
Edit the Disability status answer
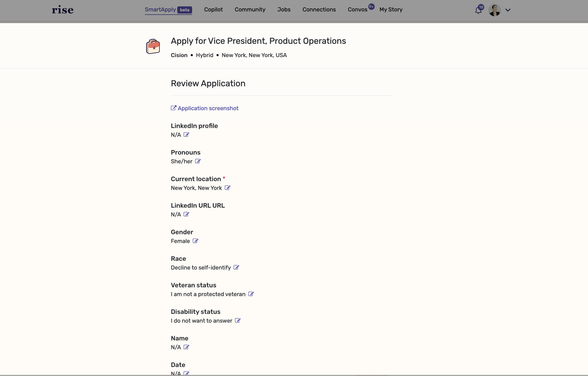238,321
